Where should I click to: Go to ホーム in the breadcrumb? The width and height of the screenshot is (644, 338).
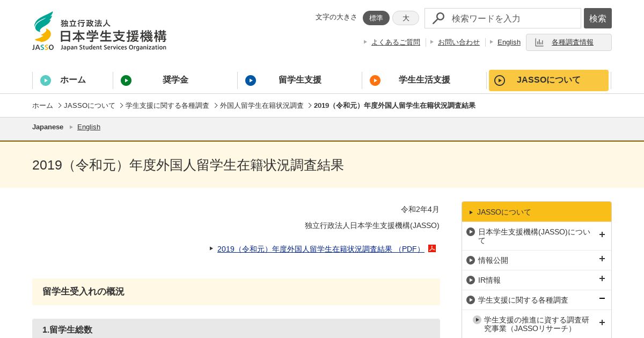[42, 106]
